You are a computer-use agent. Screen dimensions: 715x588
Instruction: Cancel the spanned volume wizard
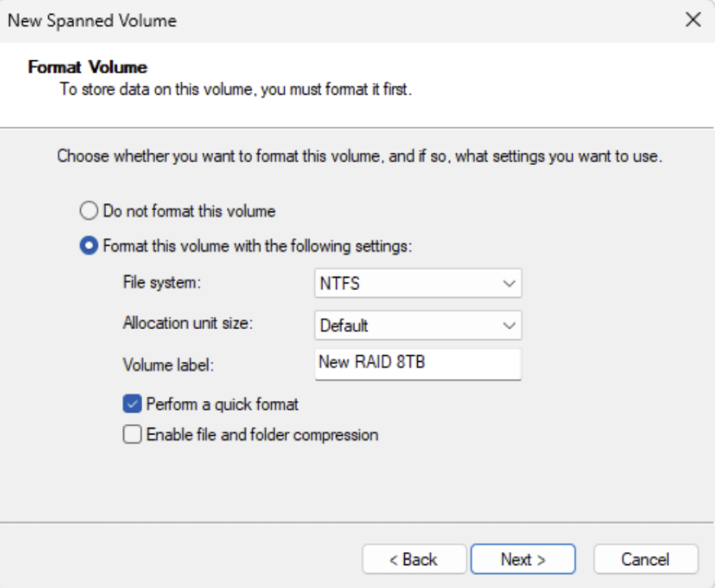pyautogui.click(x=645, y=559)
